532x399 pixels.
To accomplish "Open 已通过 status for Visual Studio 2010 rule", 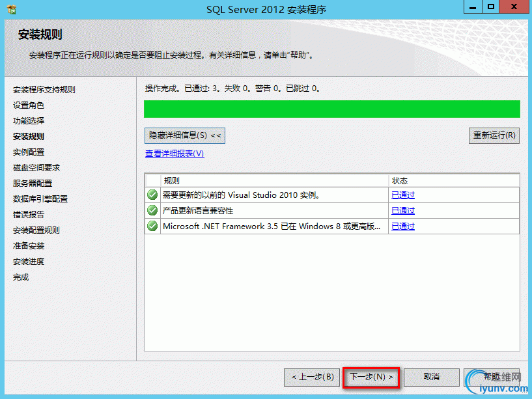I will pyautogui.click(x=403, y=195).
